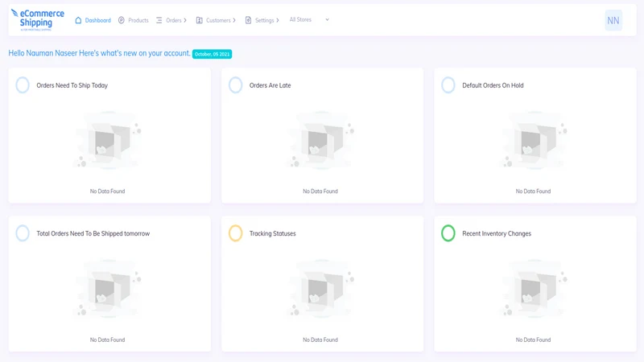Open the NN user avatar menu
The width and height of the screenshot is (644, 362).
(613, 21)
